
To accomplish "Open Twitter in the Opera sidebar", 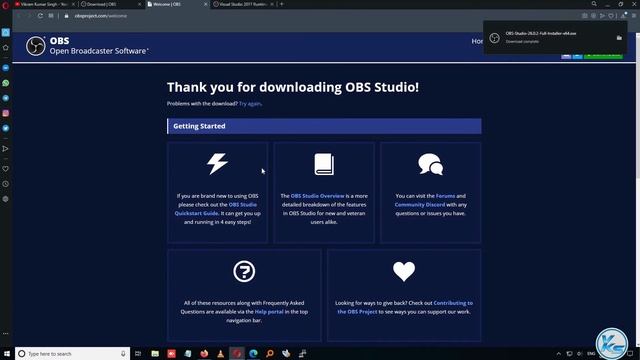I will coord(6,128).
